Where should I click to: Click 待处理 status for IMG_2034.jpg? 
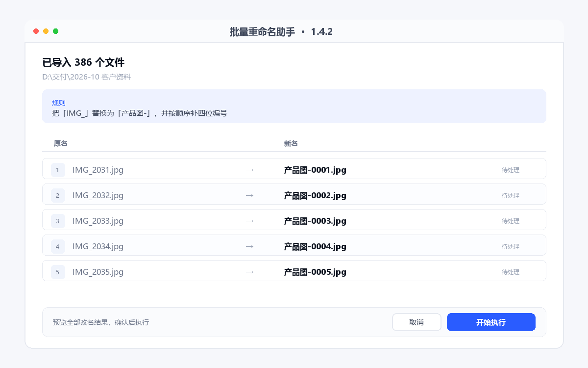pos(510,247)
